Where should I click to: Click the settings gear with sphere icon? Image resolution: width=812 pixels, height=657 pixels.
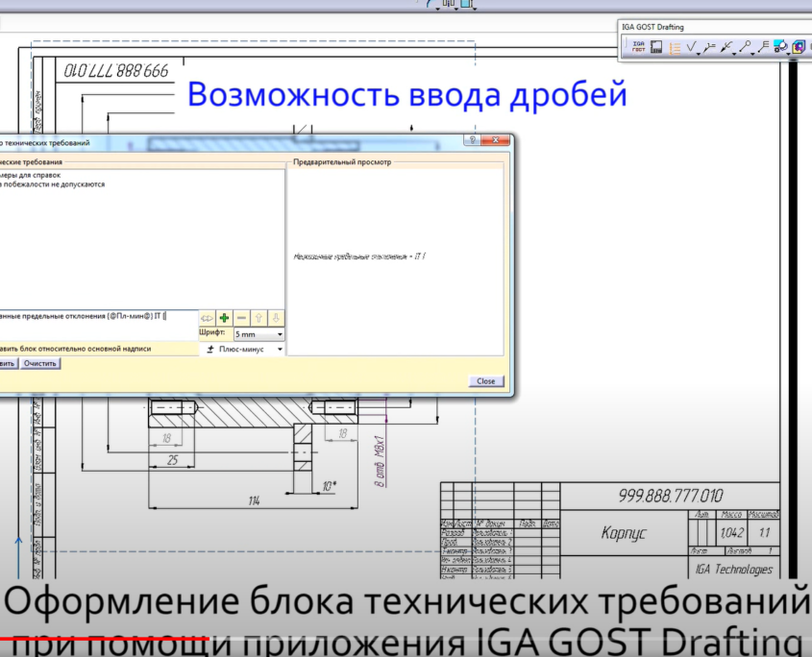pyautogui.click(x=780, y=47)
